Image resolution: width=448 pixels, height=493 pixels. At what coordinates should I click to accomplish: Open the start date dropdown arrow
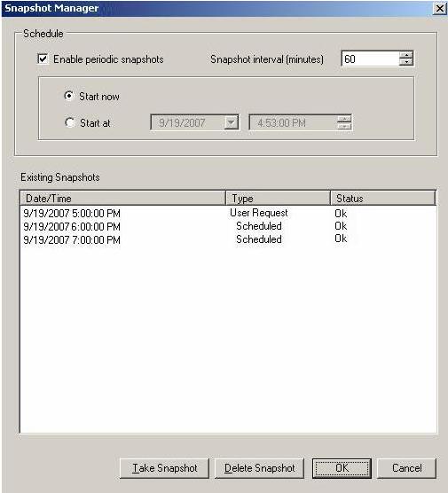(232, 122)
